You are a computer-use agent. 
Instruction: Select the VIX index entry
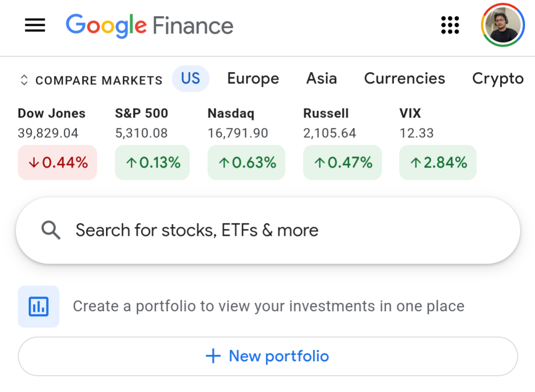pos(410,113)
